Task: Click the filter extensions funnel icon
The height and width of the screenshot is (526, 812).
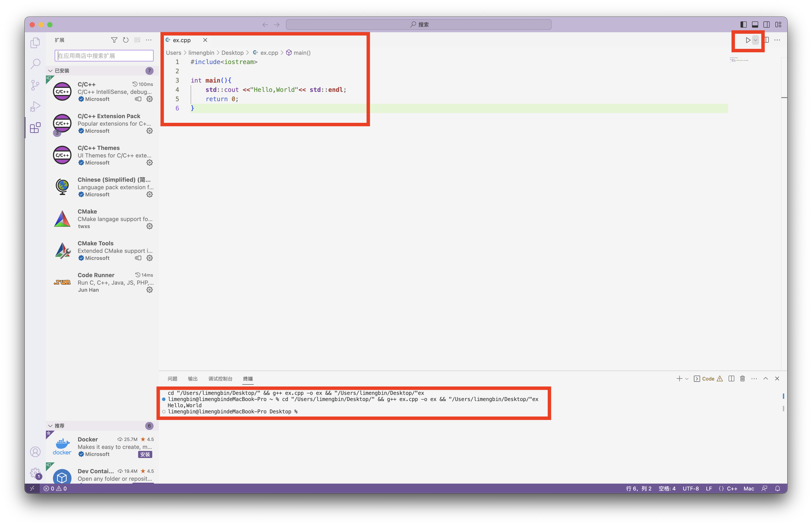Action: click(114, 40)
